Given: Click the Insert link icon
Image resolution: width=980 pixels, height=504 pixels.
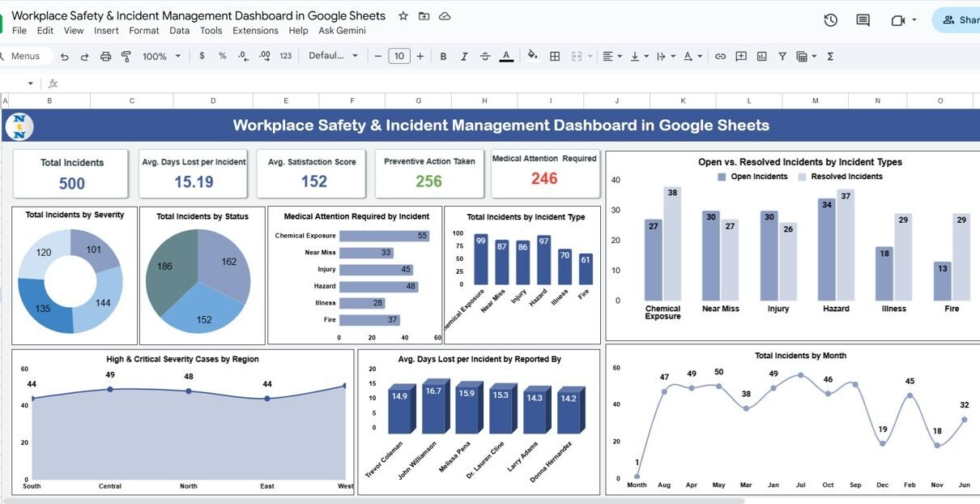Looking at the screenshot, I should [720, 56].
